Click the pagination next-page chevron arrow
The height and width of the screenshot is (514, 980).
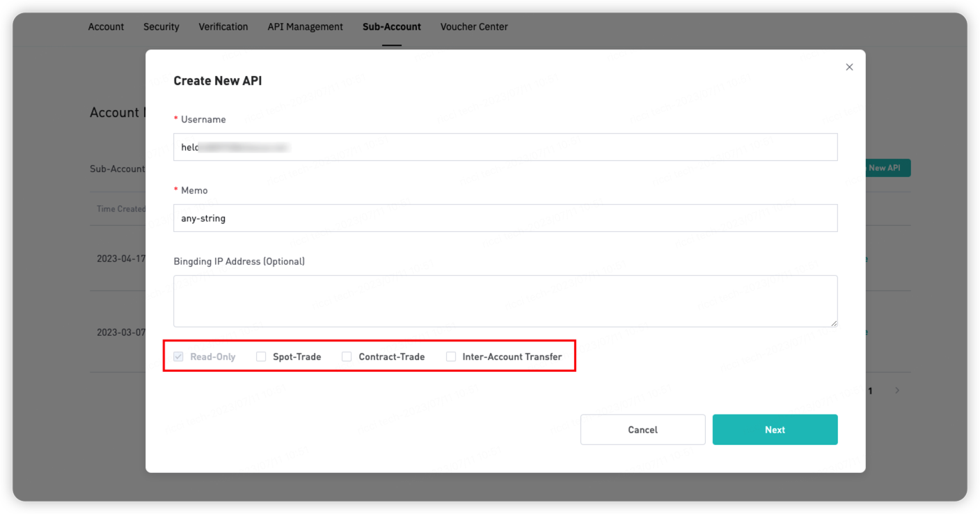tap(897, 391)
